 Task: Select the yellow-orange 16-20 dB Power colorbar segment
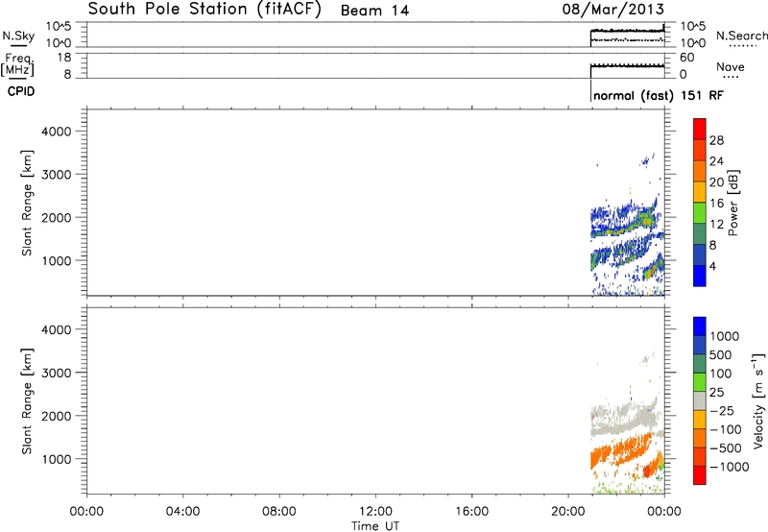pos(700,192)
